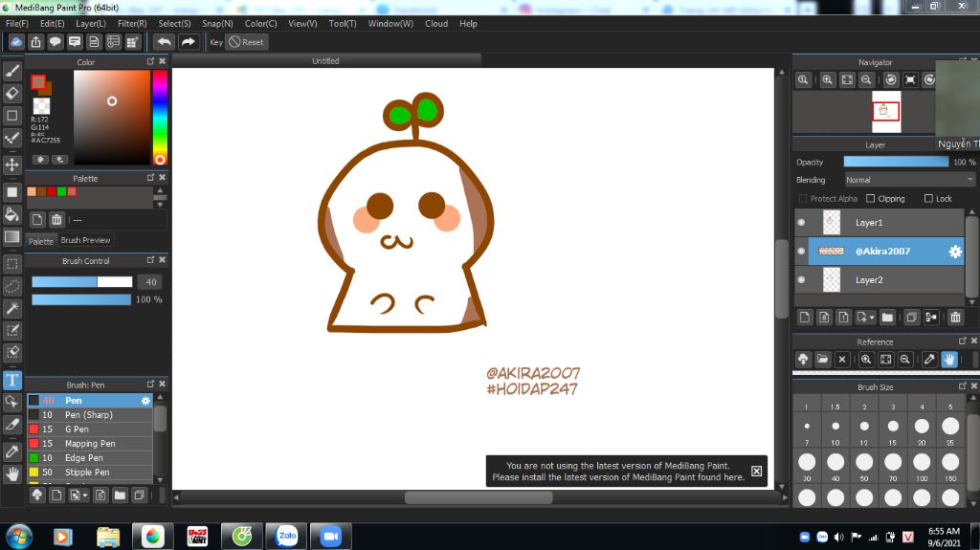Viewport: 980px width, 550px height.
Task: Select the Lasso tool
Action: 11,286
